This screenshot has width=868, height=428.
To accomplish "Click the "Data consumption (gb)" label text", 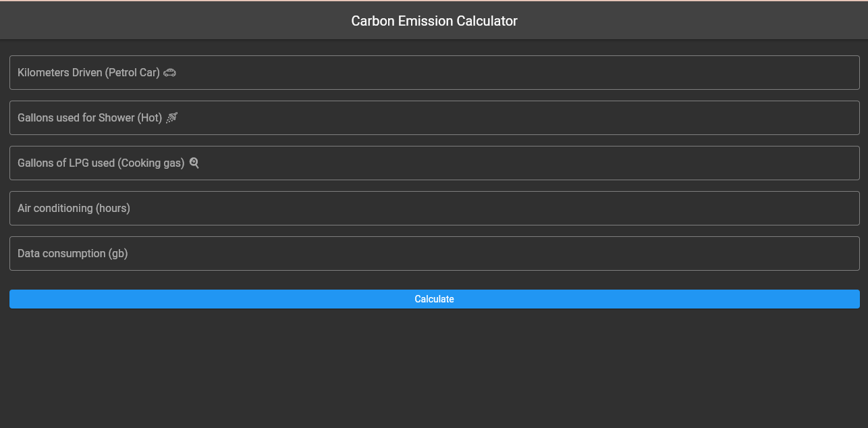I will coord(72,254).
